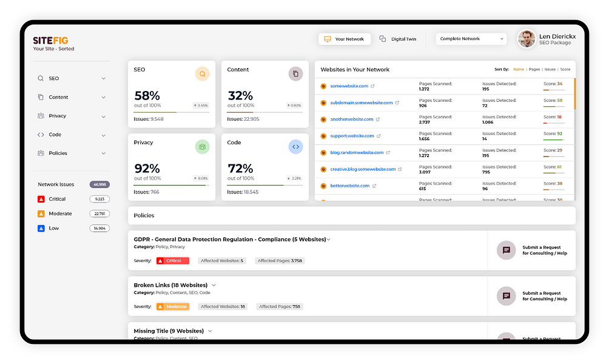Click the copy icon on Content card

pyautogui.click(x=295, y=74)
